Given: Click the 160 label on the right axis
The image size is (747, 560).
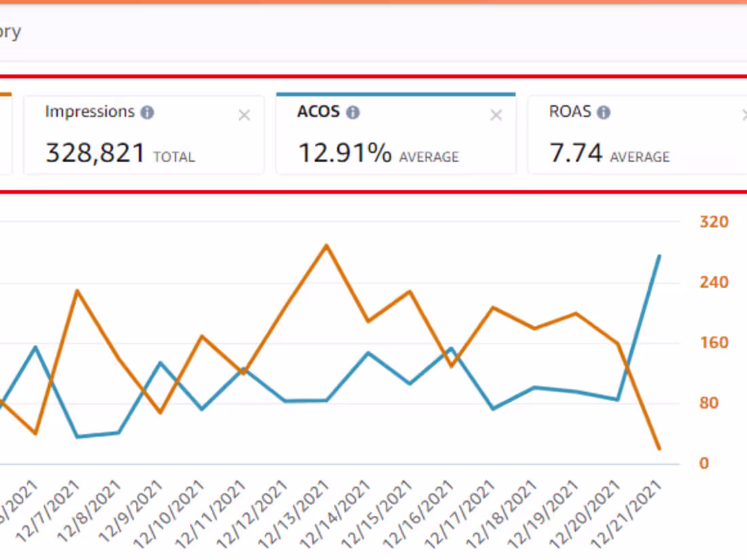Looking at the screenshot, I should (x=714, y=343).
